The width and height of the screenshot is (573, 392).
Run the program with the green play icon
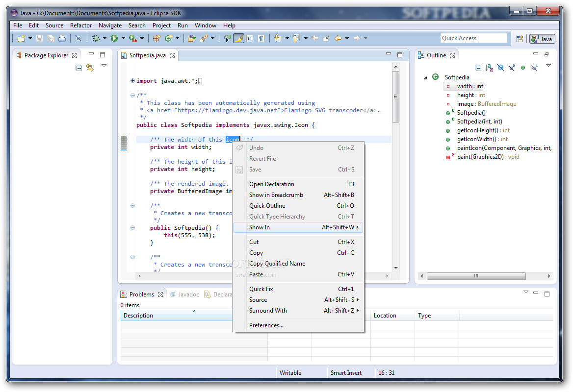(x=114, y=38)
